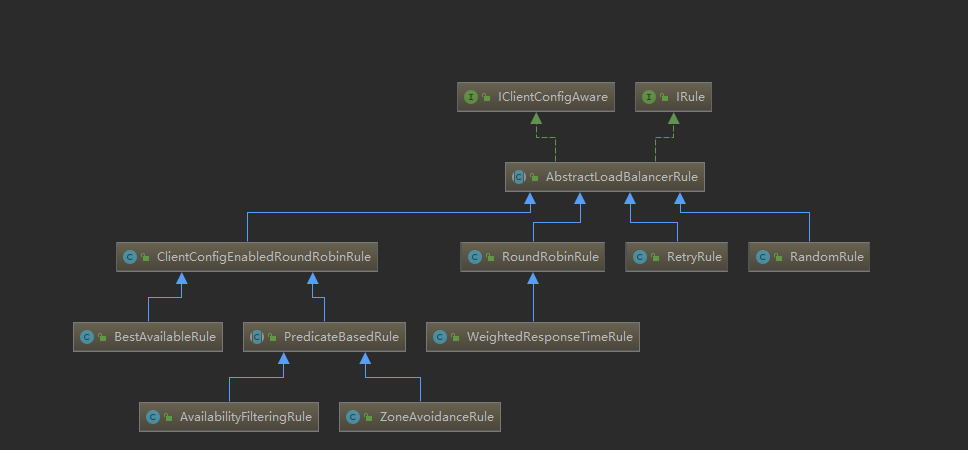Click the class icon beside RoundRobinRule
This screenshot has height=450, width=968.
tap(474, 257)
